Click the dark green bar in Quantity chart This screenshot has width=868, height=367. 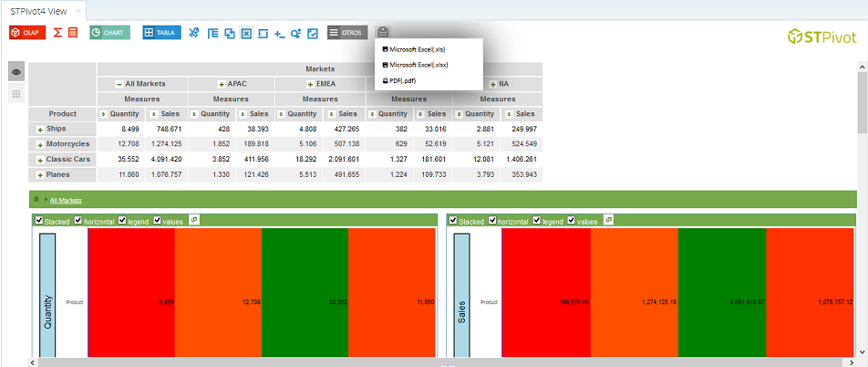coord(305,299)
